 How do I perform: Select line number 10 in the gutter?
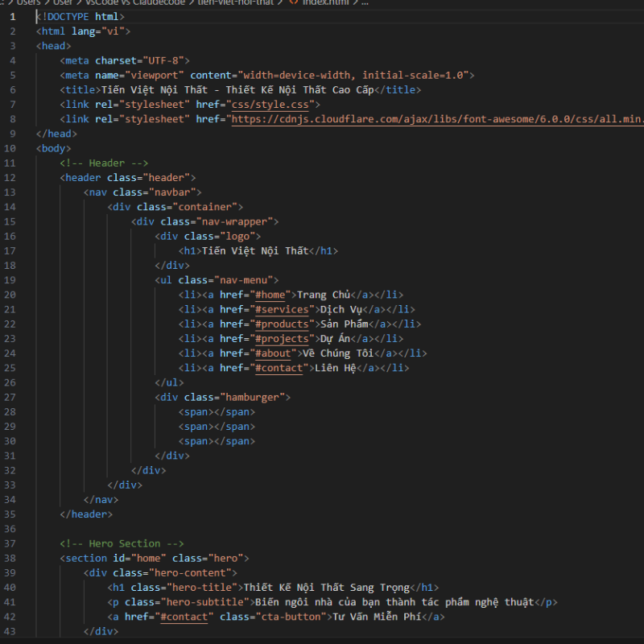tap(10, 149)
